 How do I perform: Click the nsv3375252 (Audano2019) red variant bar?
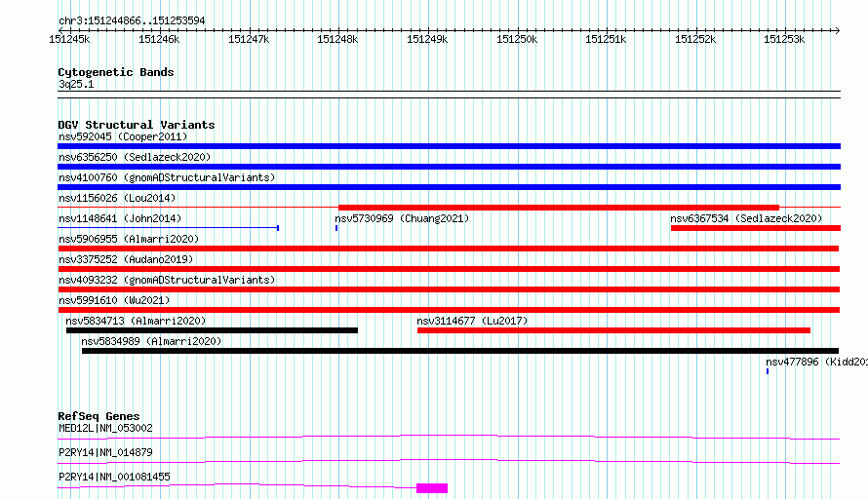(449, 269)
